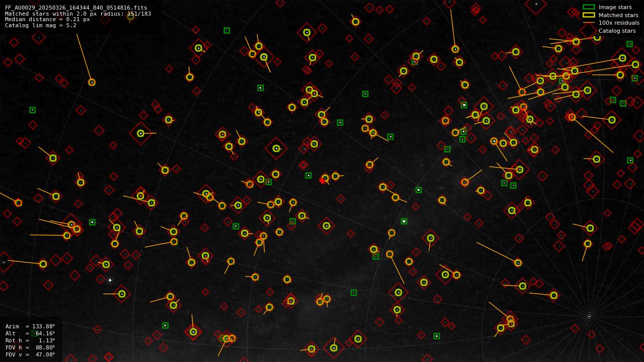Click the FITS filename FF_AU0029 text
The height and width of the screenshot is (362, 644).
click(76, 8)
